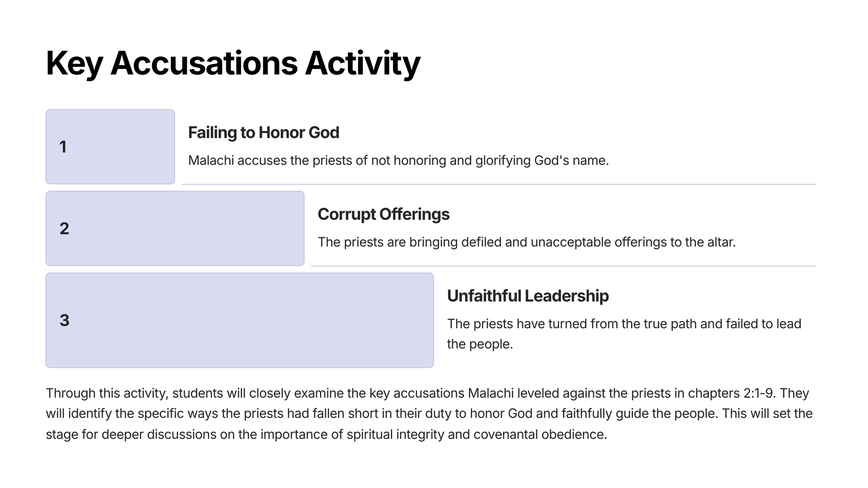
Task: Click the word "Key" in the title
Action: click(x=74, y=64)
